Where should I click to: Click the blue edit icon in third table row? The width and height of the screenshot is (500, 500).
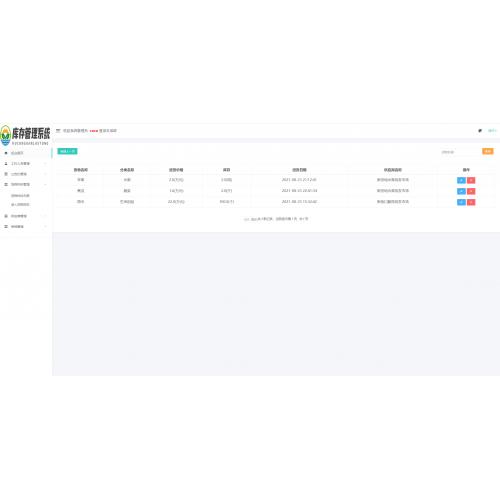[461, 202]
